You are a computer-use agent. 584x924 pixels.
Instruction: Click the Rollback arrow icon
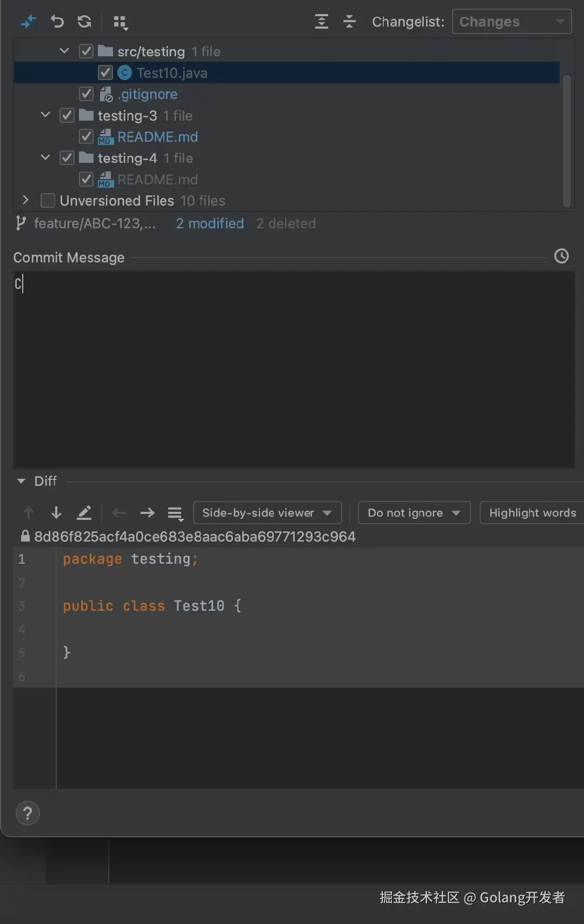tap(57, 22)
